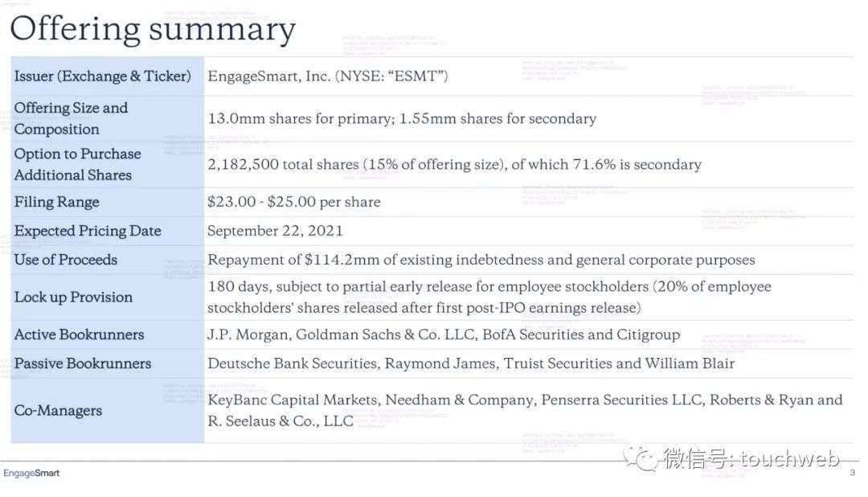Click Offering Size and Composition label
868x497 pixels.
click(x=71, y=118)
